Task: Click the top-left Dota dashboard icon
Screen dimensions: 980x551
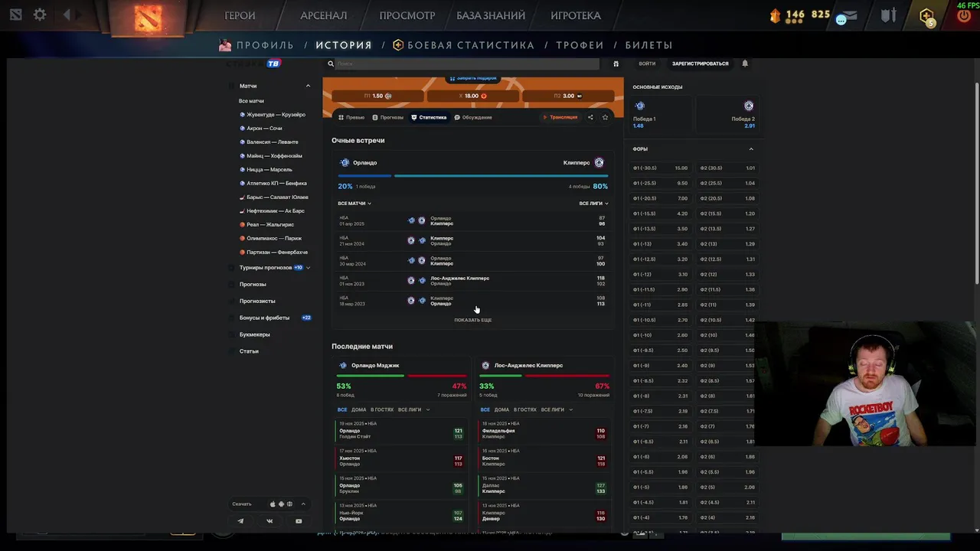Action: 15,15
